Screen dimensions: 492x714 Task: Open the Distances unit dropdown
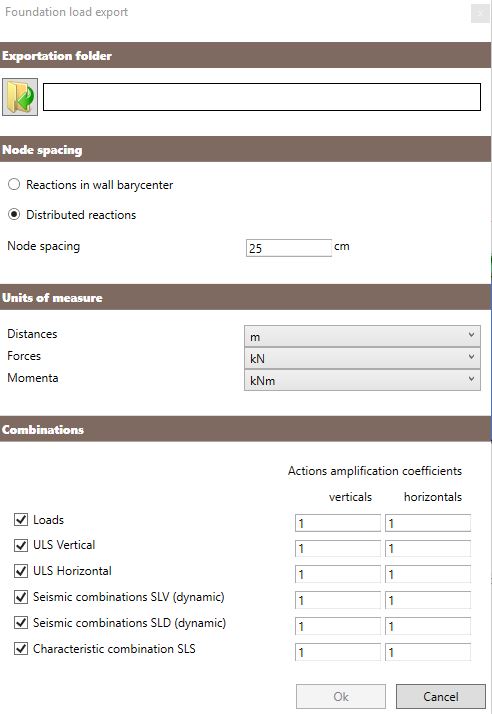[362, 336]
